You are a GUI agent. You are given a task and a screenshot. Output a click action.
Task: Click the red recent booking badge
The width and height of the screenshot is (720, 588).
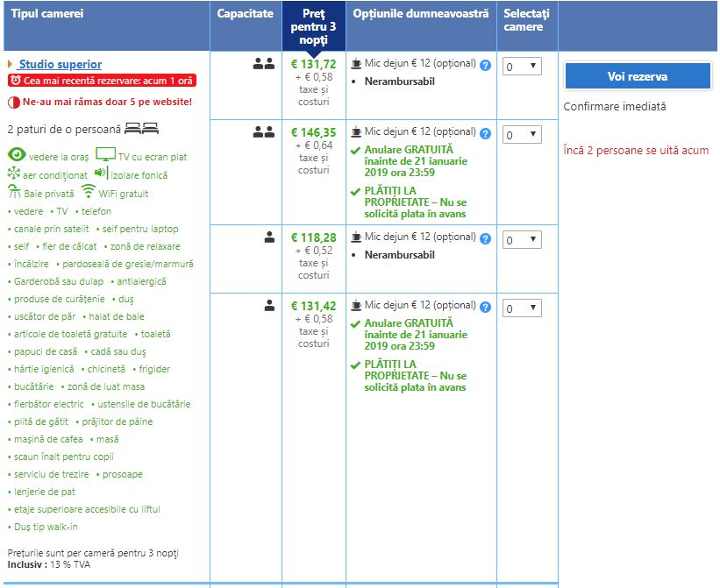pyautogui.click(x=102, y=81)
